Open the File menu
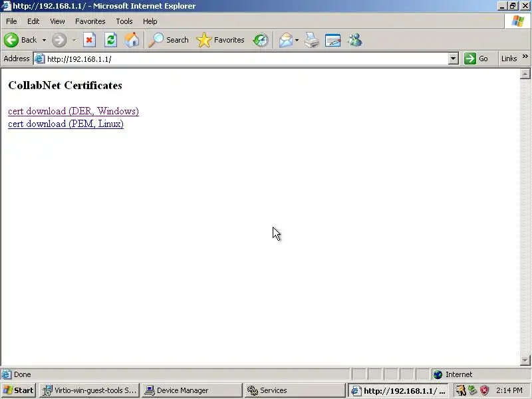532x399 pixels. pyautogui.click(x=11, y=21)
